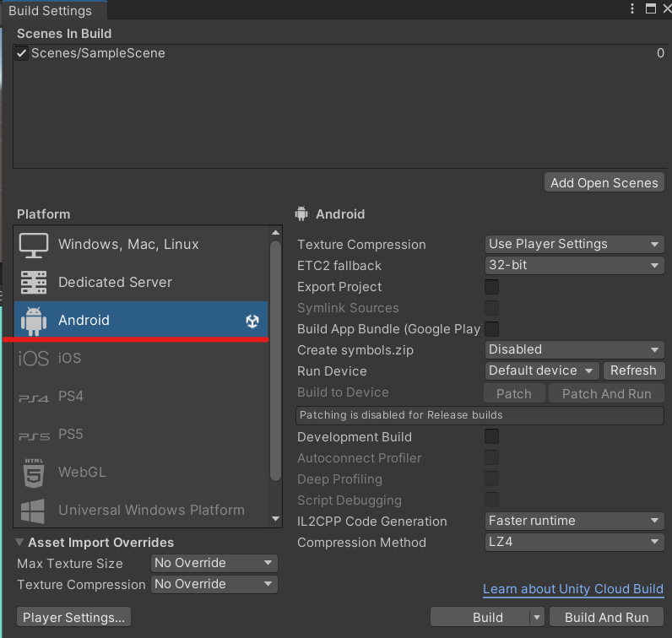
Task: Click the Windows, Mac, Linux monitor icon
Action: click(34, 245)
